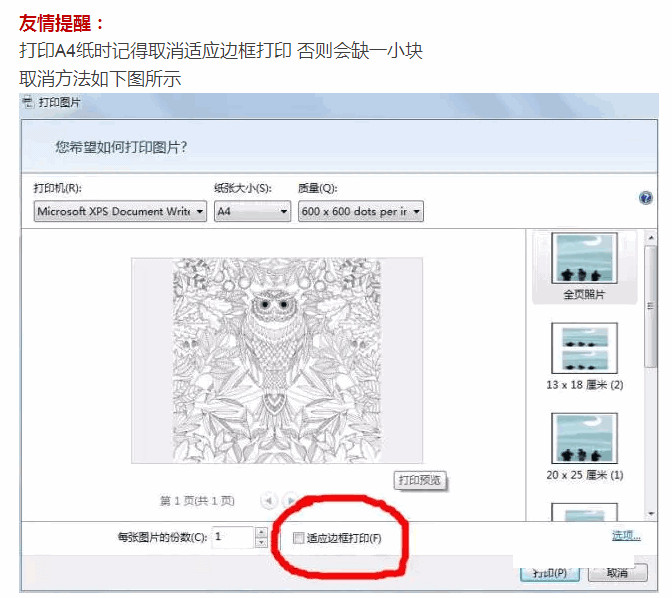Screen dimensions: 672x598
Task: Open the 纸张大小 A4 dropdown
Action: click(252, 211)
